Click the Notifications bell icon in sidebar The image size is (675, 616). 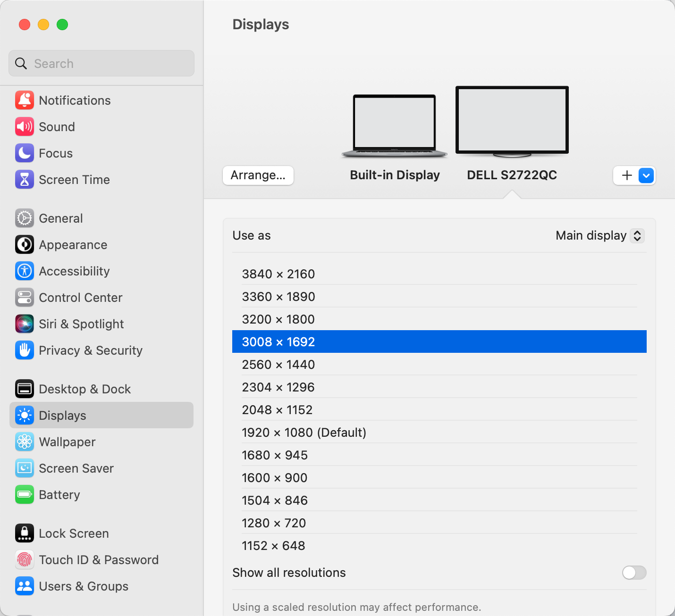coord(25,100)
